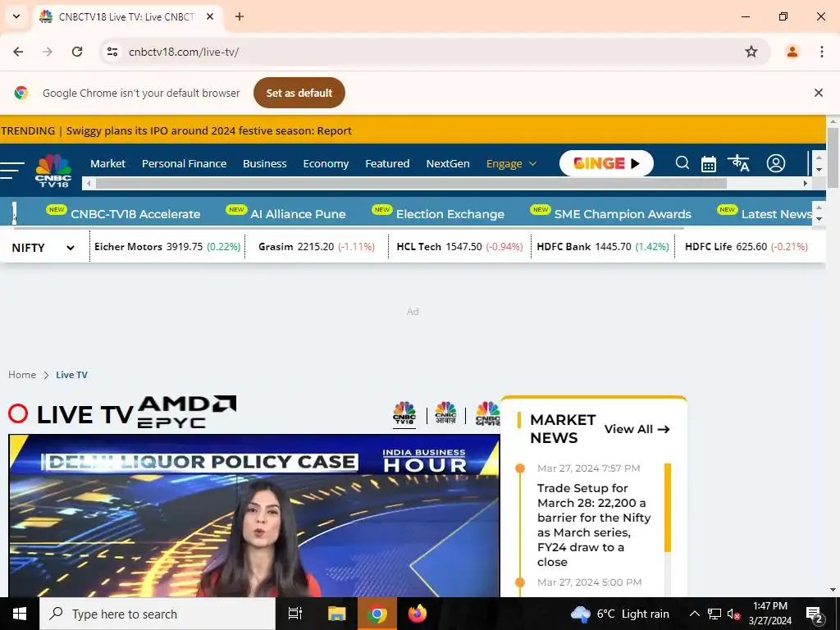Open Chrome profile avatar

(792, 52)
